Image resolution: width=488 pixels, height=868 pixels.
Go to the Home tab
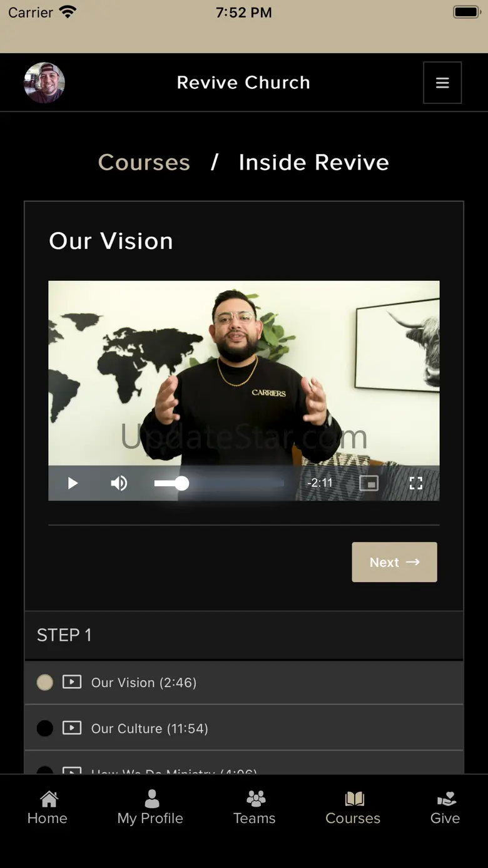(x=48, y=808)
